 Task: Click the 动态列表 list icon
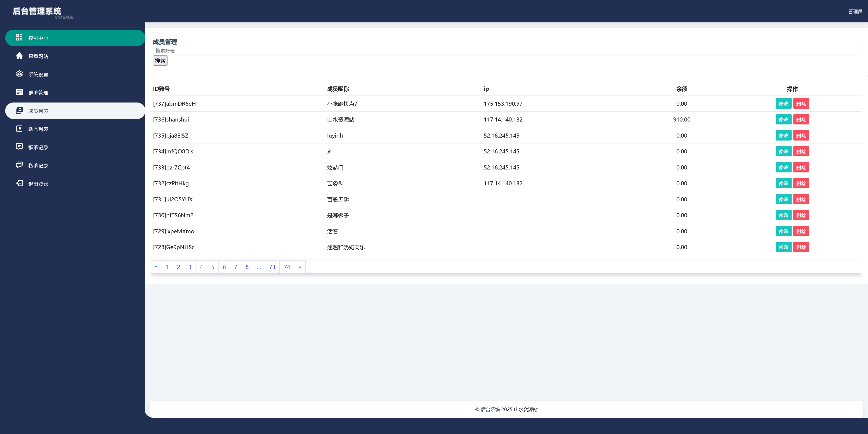(19, 129)
